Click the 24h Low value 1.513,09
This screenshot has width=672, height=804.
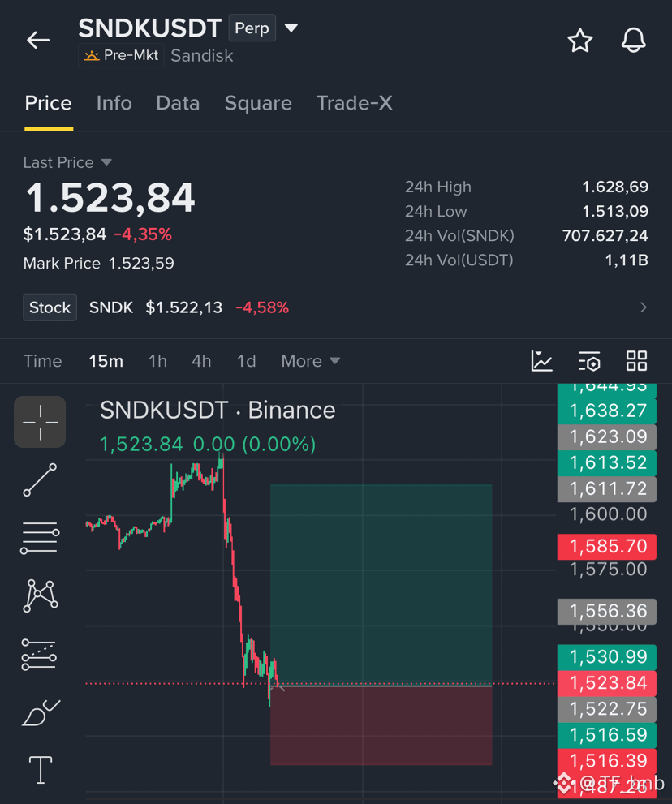coord(615,211)
